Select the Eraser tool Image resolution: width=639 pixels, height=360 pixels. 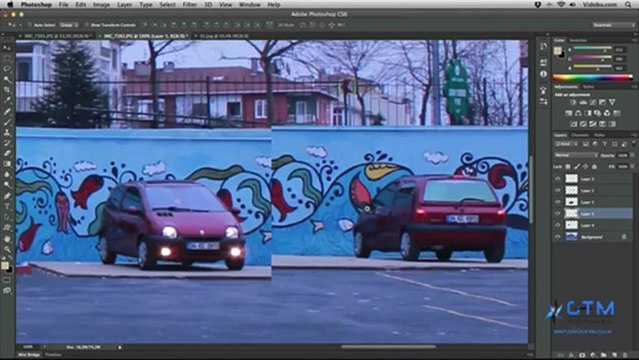tap(7, 154)
